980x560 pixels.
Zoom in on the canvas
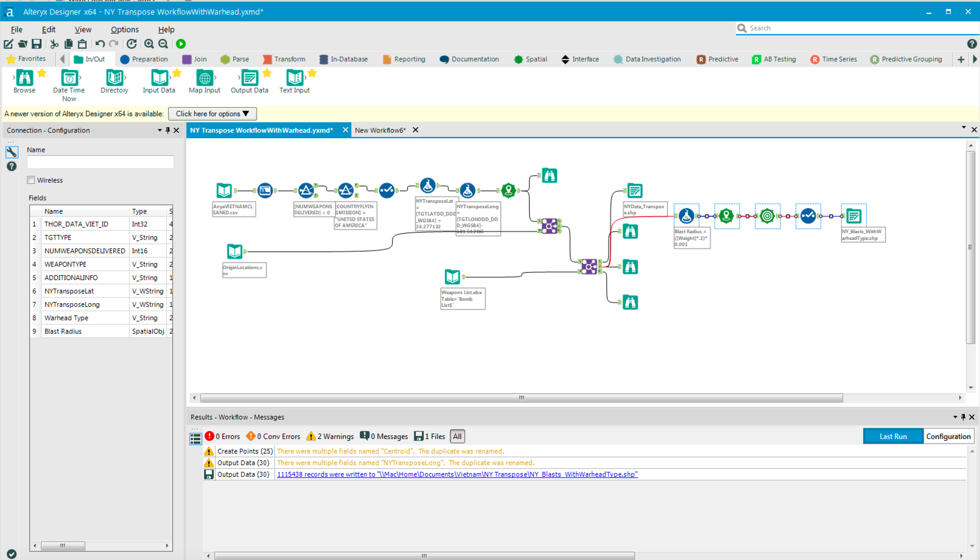(x=149, y=44)
